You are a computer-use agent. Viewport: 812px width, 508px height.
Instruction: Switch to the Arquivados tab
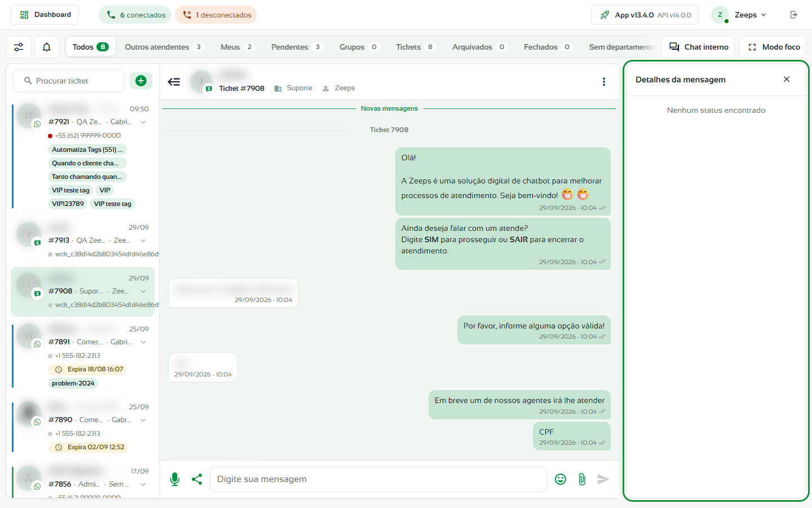[480, 47]
